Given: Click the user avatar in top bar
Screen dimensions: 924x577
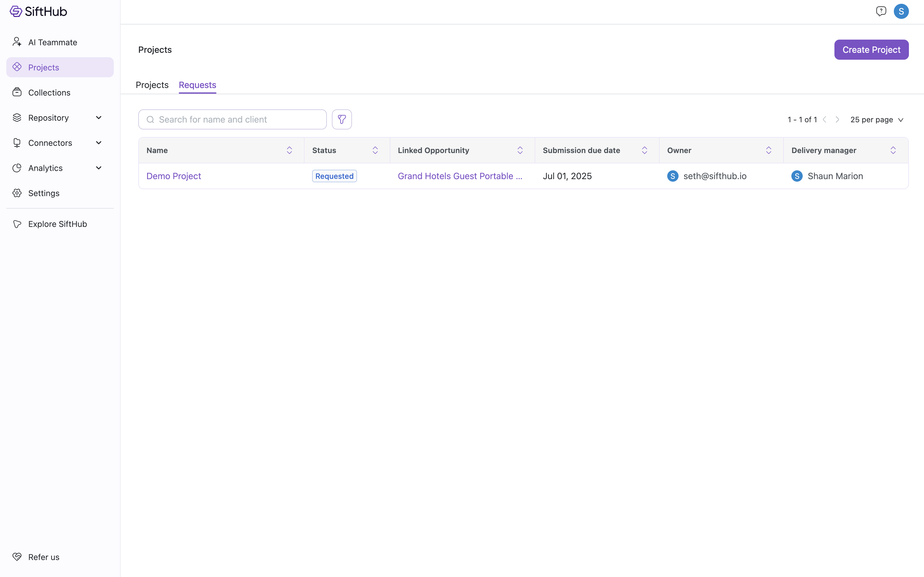Looking at the screenshot, I should coord(901,11).
